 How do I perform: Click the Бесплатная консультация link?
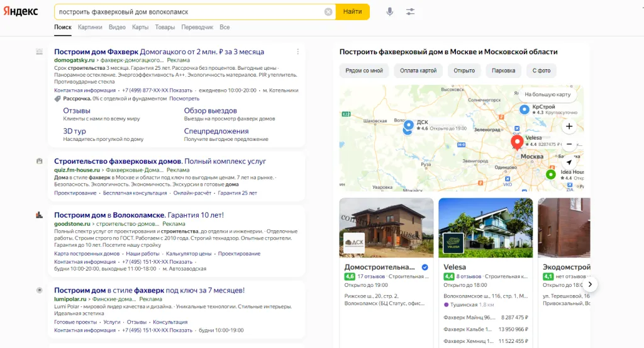pyautogui.click(x=135, y=193)
